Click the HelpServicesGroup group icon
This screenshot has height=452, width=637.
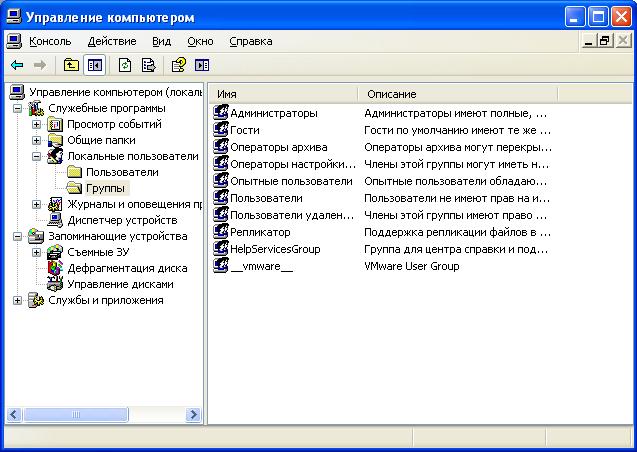click(x=221, y=249)
